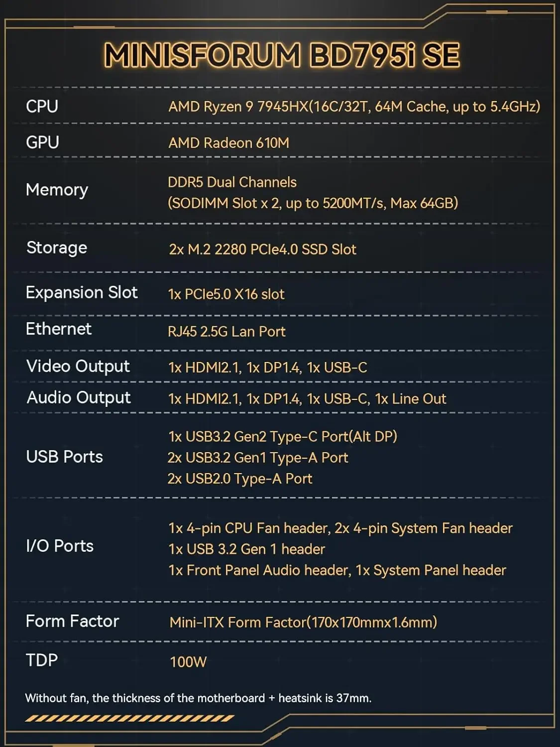Click the RJ45 2.5G Lan Port value
Image resolution: width=560 pixels, height=747 pixels.
(x=226, y=332)
